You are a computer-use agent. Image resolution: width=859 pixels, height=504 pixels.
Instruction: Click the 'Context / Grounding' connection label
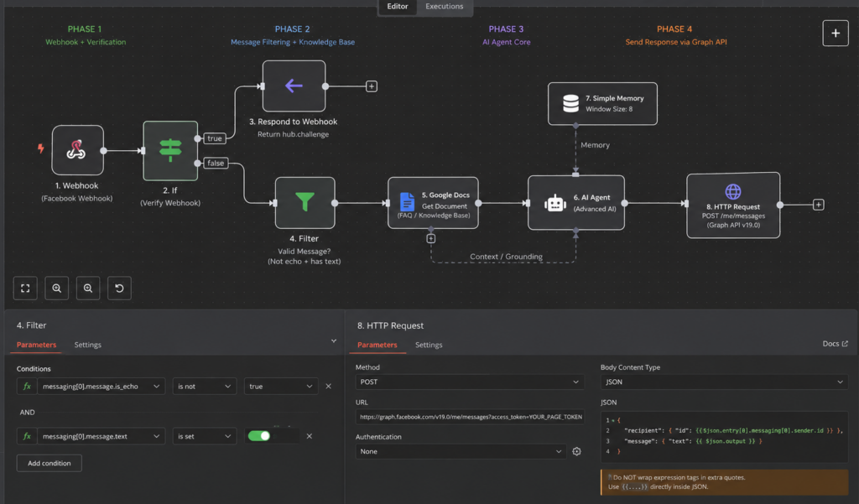(506, 257)
